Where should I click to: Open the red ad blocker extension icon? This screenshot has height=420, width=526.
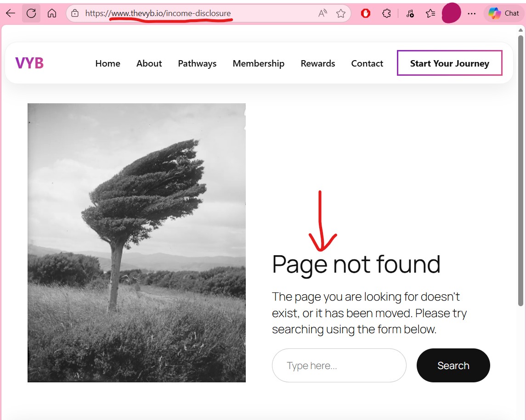pos(366,13)
